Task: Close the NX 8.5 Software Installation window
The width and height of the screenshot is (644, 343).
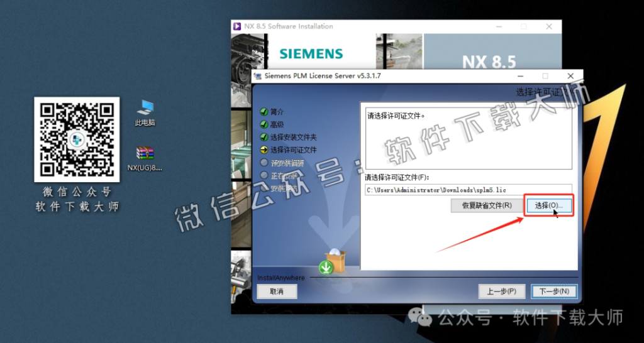Action: [x=549, y=26]
